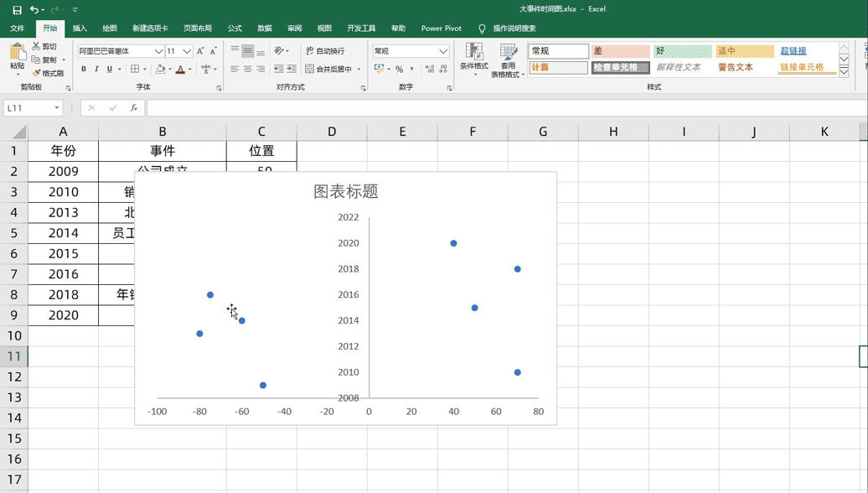The width and height of the screenshot is (868, 493).
Task: Toggle middle align
Action: pos(247,51)
